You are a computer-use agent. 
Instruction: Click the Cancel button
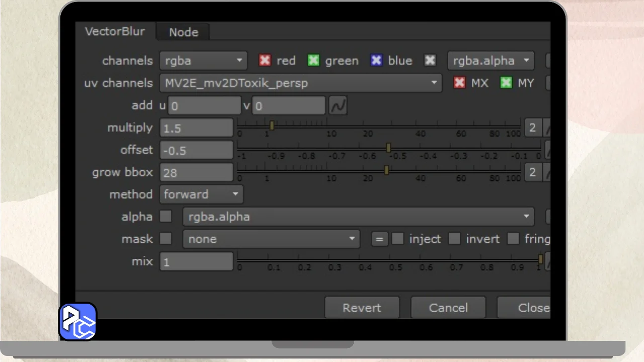(x=448, y=308)
